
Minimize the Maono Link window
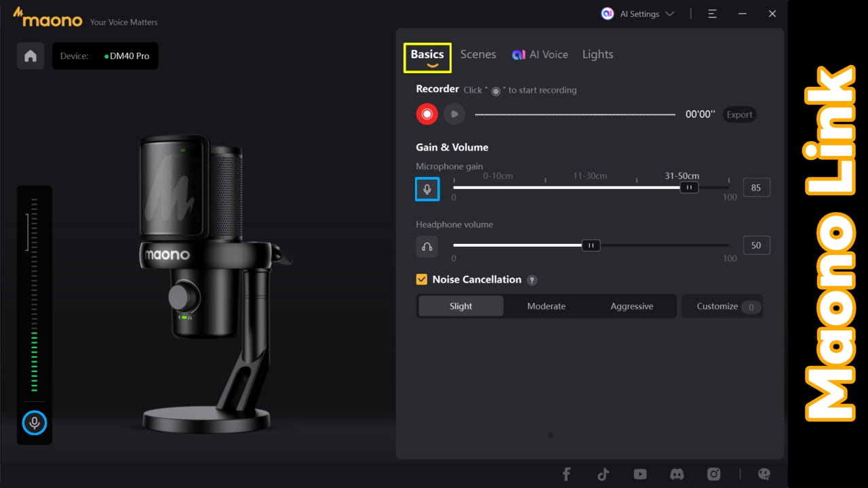pyautogui.click(x=741, y=14)
